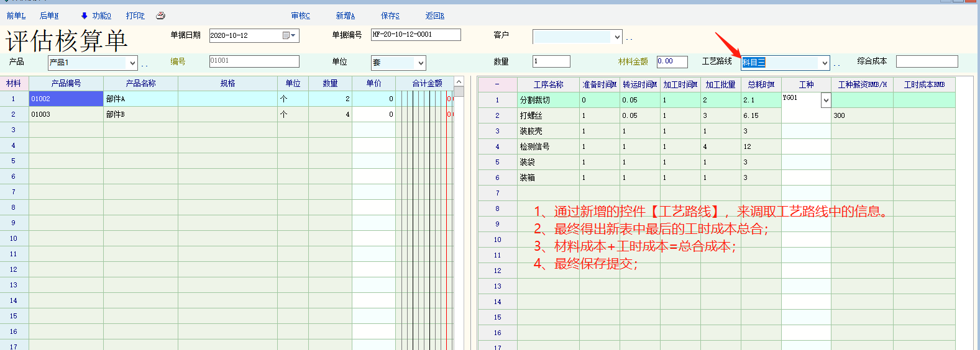Click the minus corner cell of the process grid

pos(497,84)
